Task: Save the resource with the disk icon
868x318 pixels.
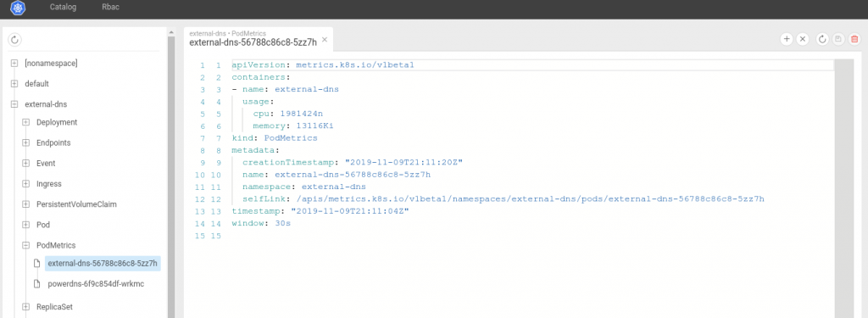Action: tap(838, 39)
